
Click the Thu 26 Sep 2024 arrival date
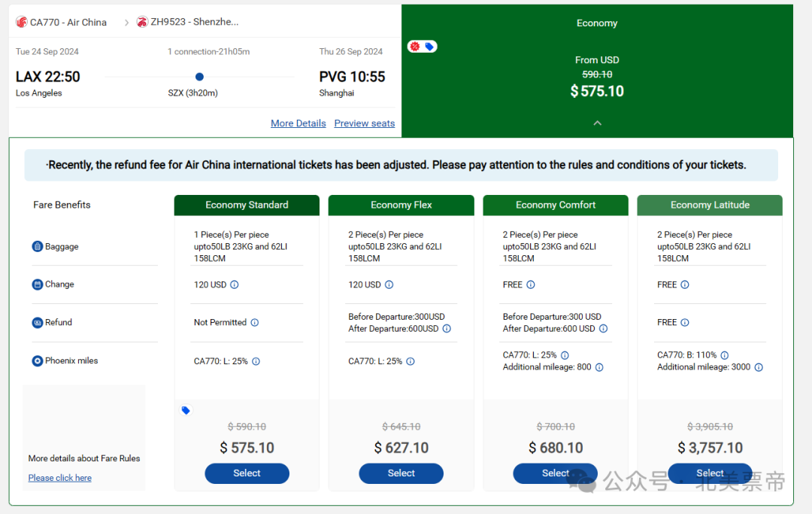coord(351,51)
